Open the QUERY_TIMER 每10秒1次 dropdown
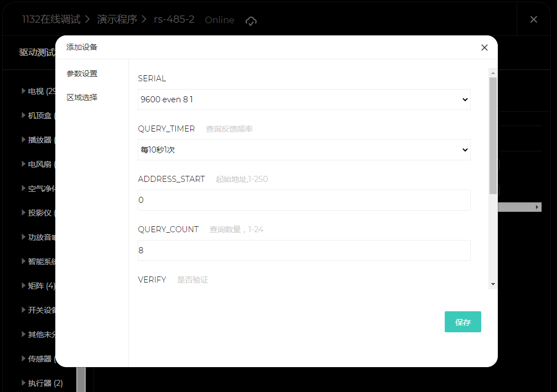The width and height of the screenshot is (557, 392). pos(304,150)
